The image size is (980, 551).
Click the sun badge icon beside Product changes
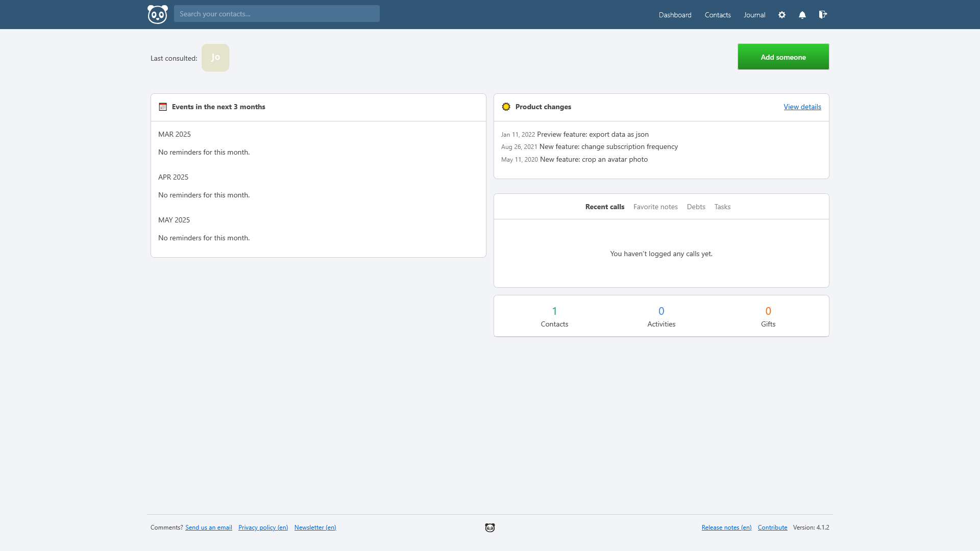[x=506, y=107]
